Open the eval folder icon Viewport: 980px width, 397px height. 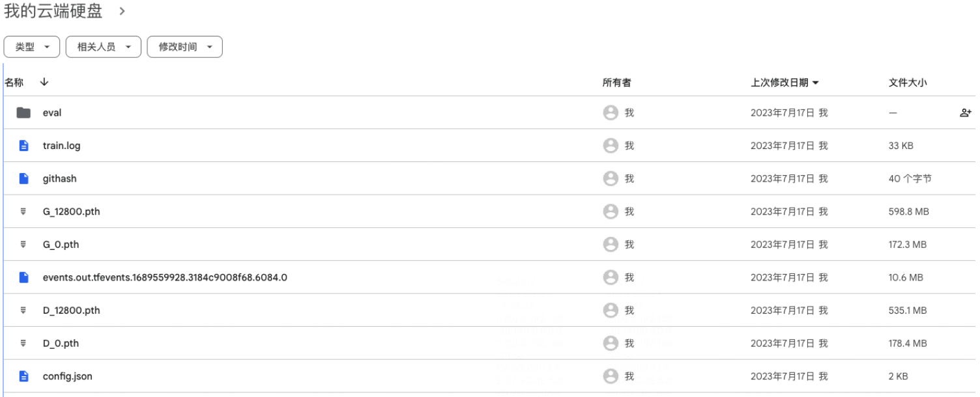[23, 113]
